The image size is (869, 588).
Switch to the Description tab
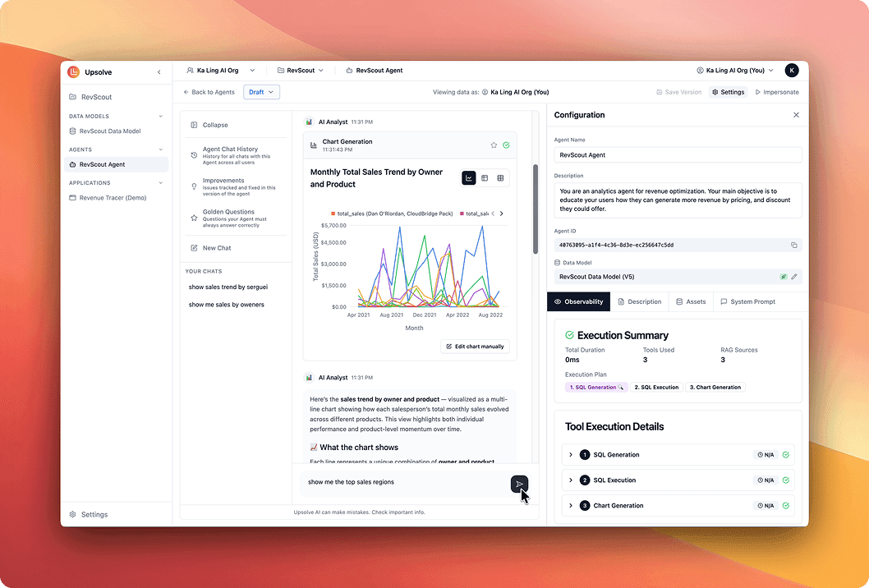(640, 301)
